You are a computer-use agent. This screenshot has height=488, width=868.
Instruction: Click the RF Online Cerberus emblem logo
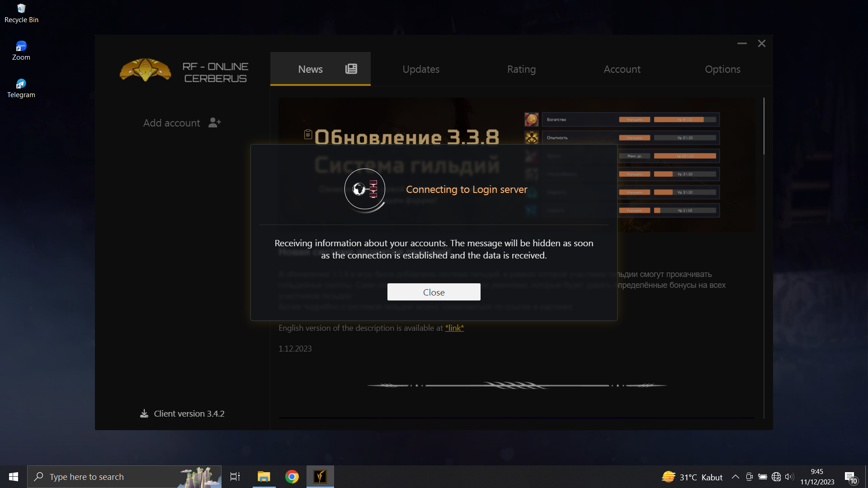(x=145, y=70)
